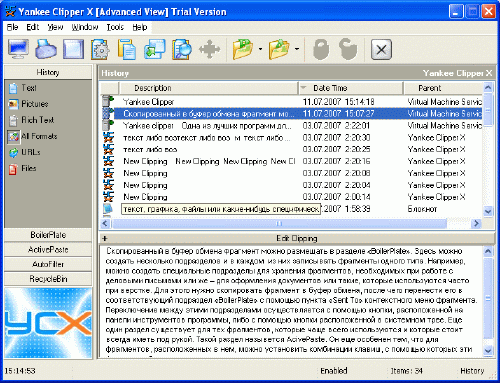Select Pictures in History sidebar
500x383 pixels.
pyautogui.click(x=28, y=104)
